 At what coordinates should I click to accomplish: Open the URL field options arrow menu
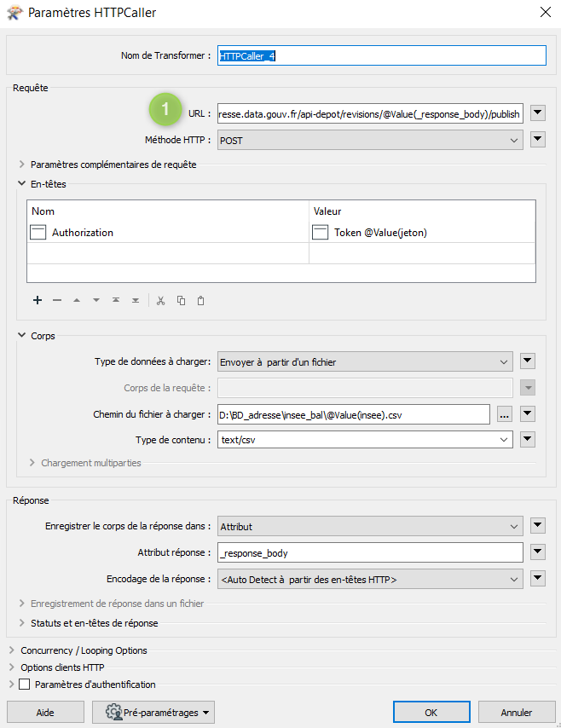pyautogui.click(x=538, y=113)
